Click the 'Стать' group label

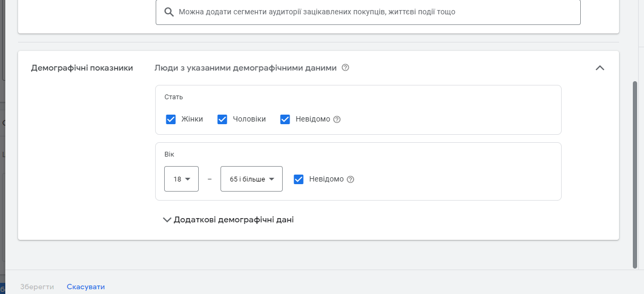[x=174, y=97]
